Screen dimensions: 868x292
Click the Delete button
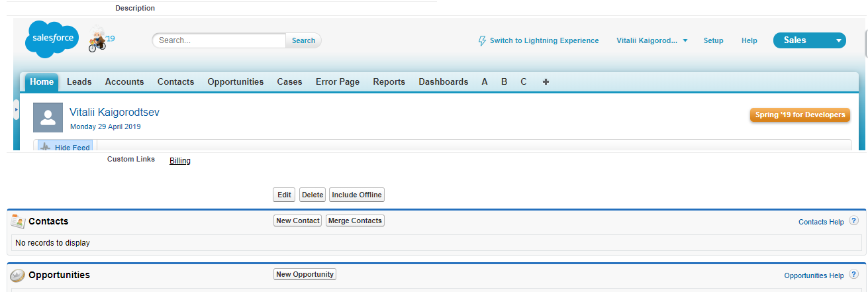point(312,195)
